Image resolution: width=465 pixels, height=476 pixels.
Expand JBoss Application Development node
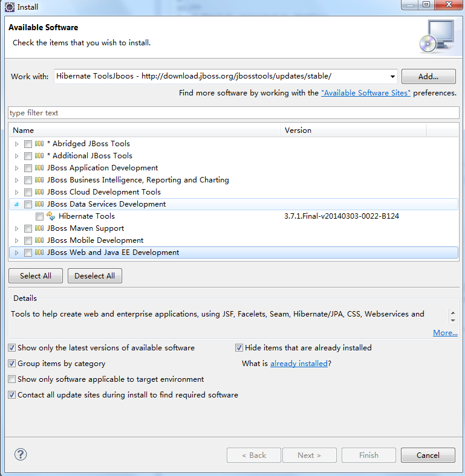pyautogui.click(x=17, y=168)
